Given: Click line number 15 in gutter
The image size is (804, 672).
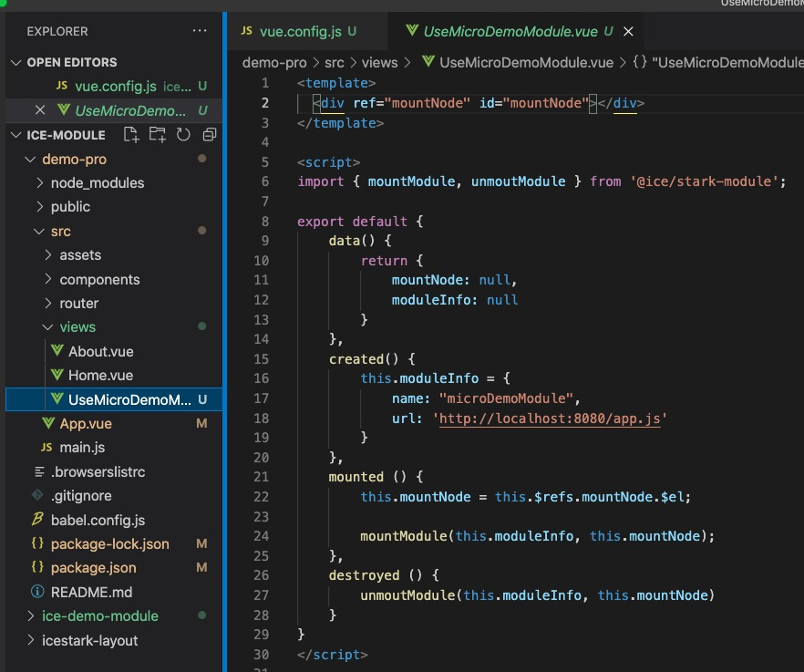Looking at the screenshot, I should pyautogui.click(x=261, y=359).
